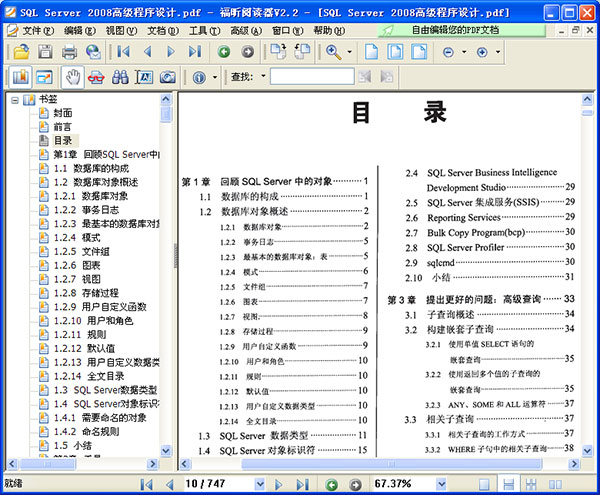
Task: Collapse the 书签 bookmarks root node
Action: click(15, 99)
